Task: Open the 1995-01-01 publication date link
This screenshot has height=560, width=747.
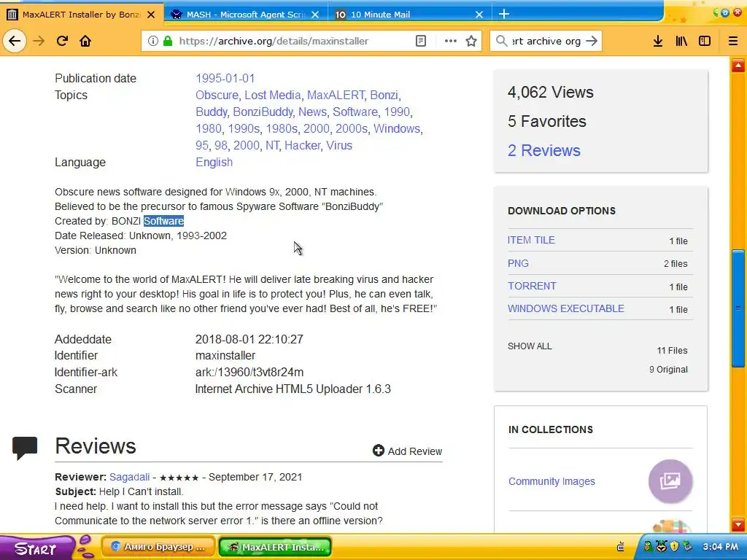Action: click(x=225, y=78)
